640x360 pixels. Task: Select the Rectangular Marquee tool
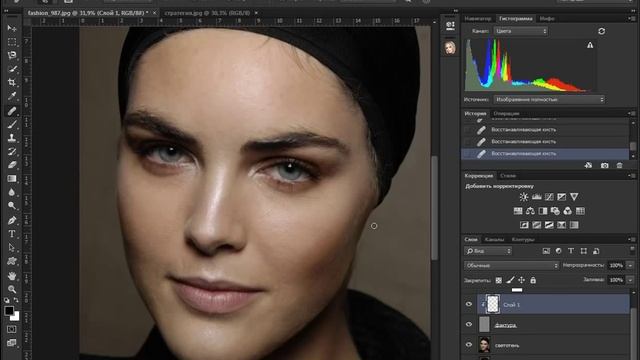coord(12,42)
